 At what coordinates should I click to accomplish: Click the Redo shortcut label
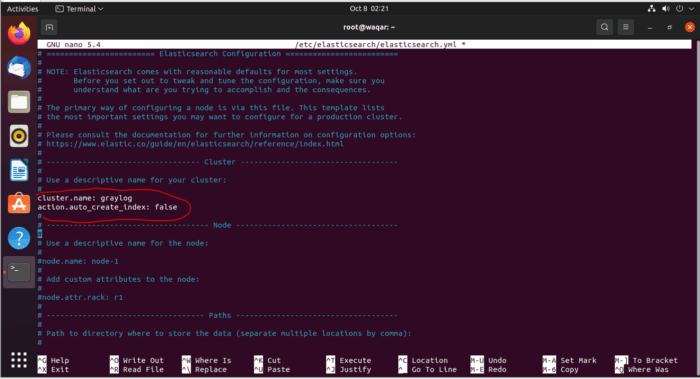point(497,370)
